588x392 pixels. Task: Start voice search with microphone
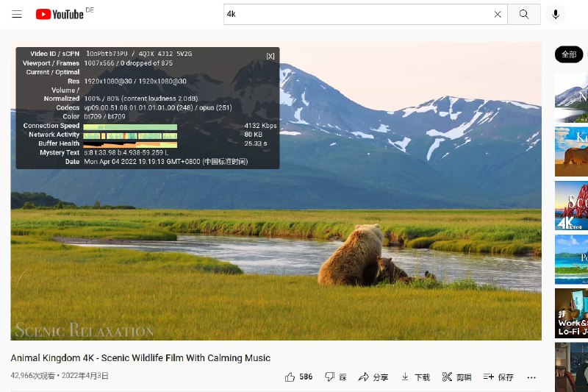click(x=556, y=14)
